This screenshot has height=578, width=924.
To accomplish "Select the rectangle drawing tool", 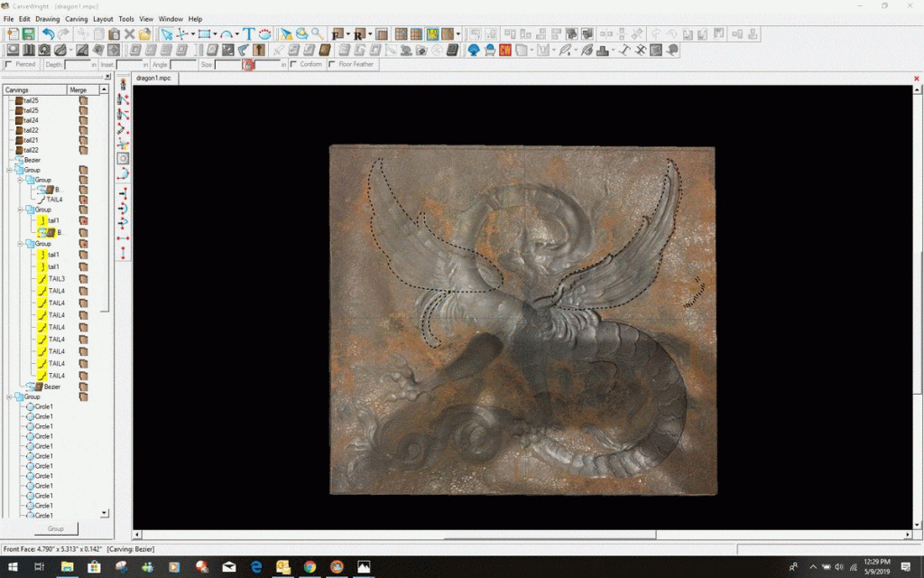I will (x=204, y=34).
